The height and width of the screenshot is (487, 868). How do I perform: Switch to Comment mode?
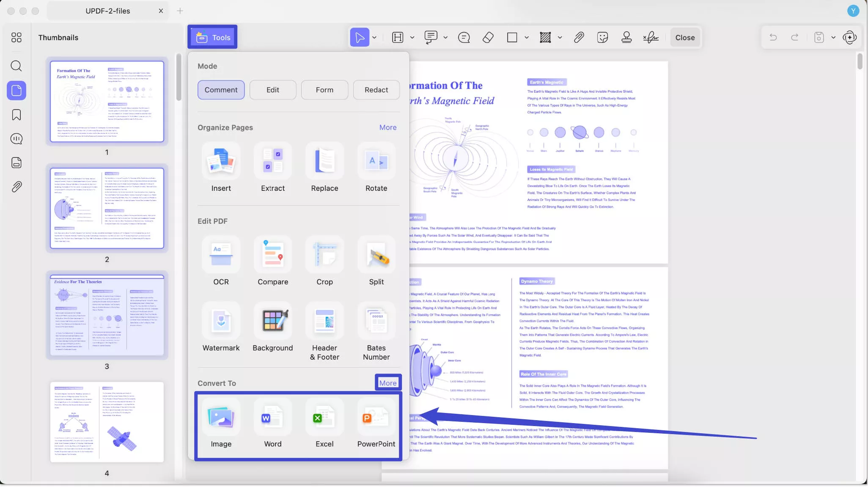pos(221,90)
